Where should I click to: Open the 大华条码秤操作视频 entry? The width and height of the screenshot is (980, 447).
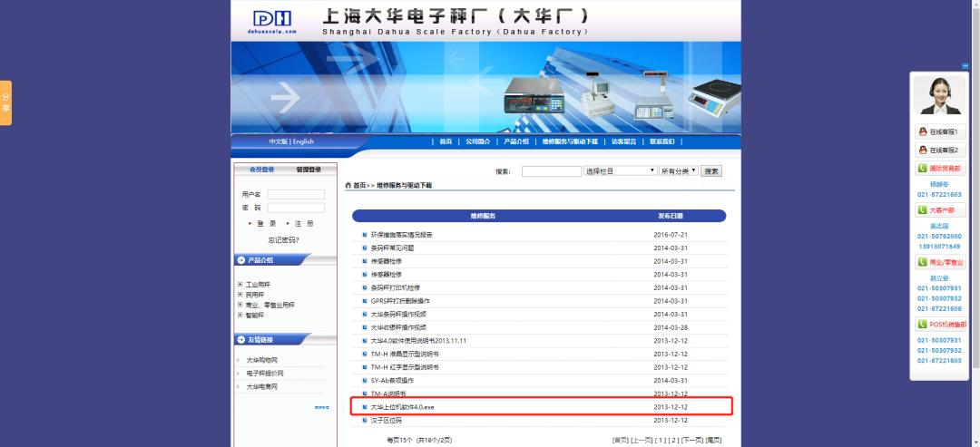pos(398,314)
